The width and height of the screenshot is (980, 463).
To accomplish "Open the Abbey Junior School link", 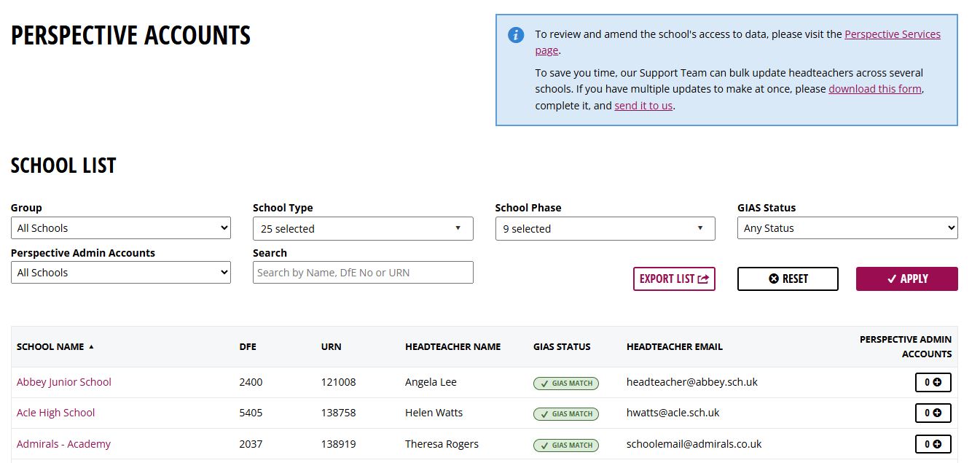I will 64,382.
